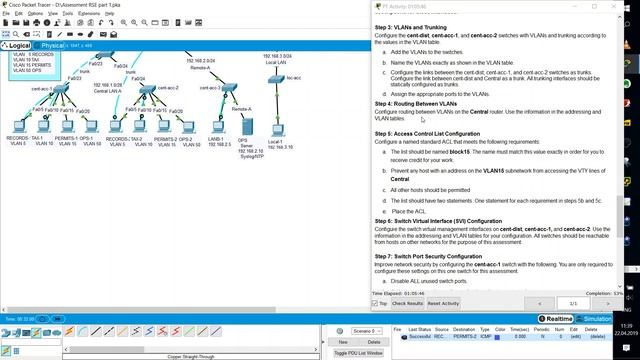Click the power cycle devices button
Viewport: 640px width, 360px height.
[x=42, y=319]
